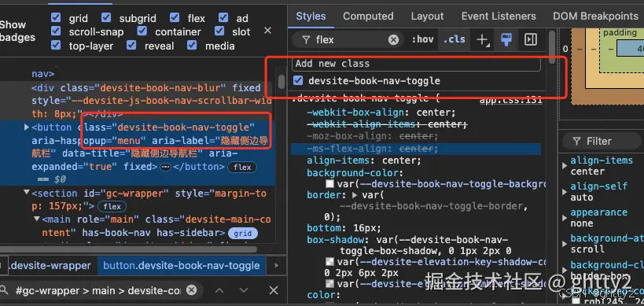
Task: Toggle the ad badge checkbox
Action: pyautogui.click(x=223, y=17)
